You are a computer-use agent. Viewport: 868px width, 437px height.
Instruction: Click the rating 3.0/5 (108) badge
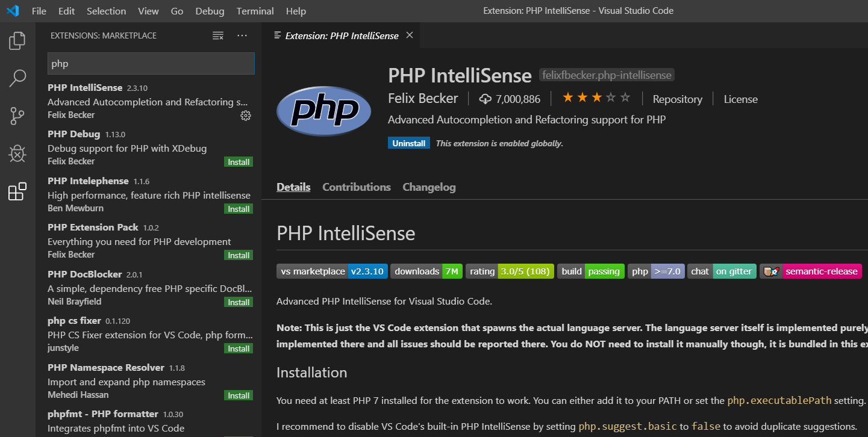(510, 271)
